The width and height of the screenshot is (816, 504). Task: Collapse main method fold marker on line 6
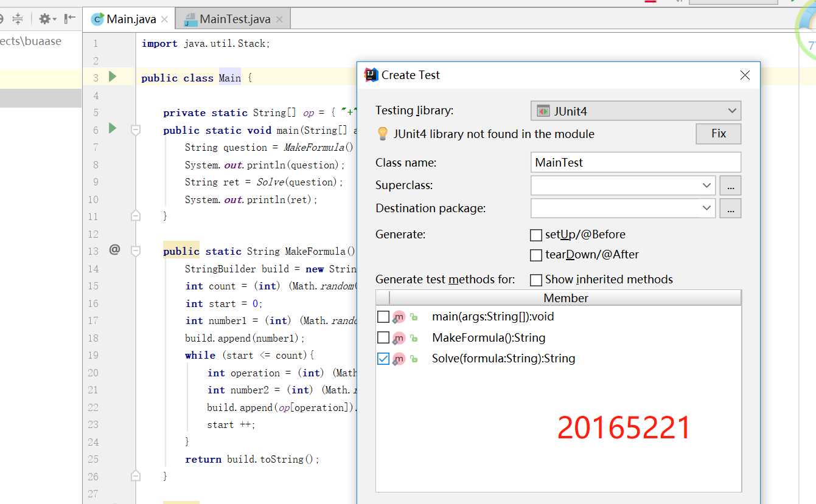coord(136,129)
